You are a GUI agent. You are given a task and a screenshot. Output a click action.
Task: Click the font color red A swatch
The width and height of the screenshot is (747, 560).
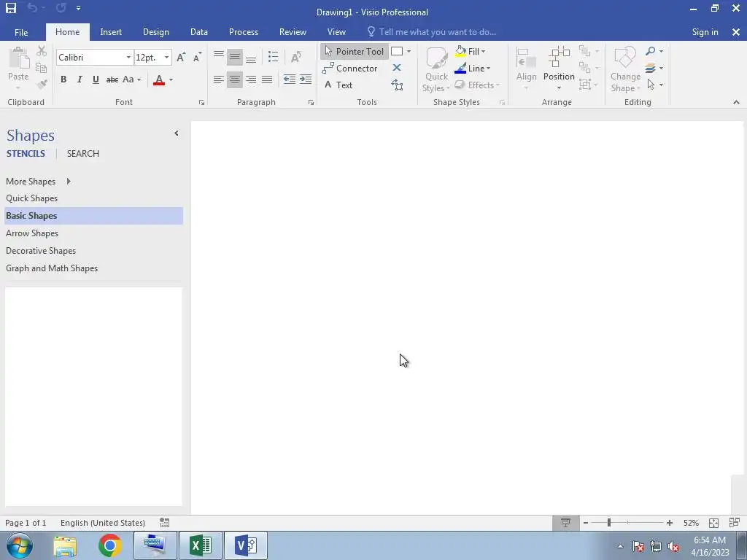(x=159, y=79)
